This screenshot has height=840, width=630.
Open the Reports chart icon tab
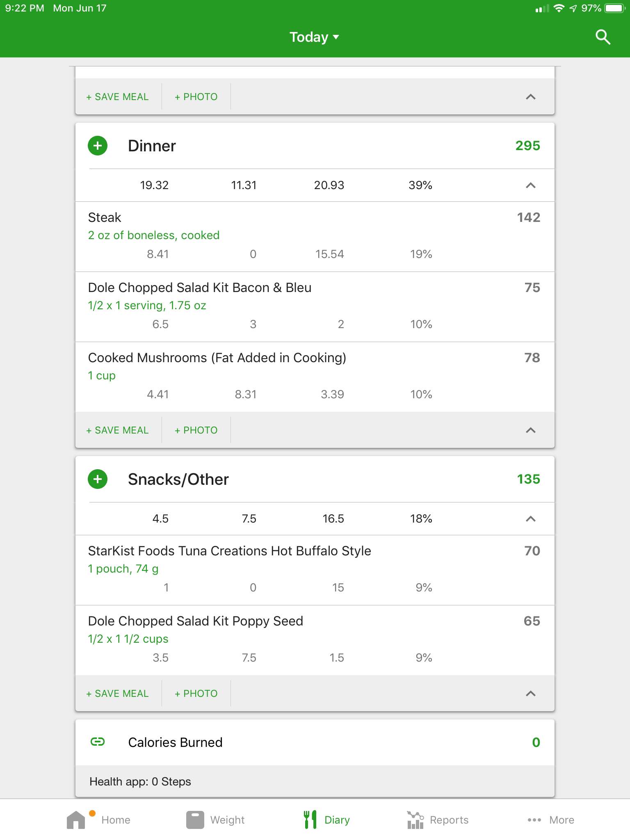(x=415, y=820)
